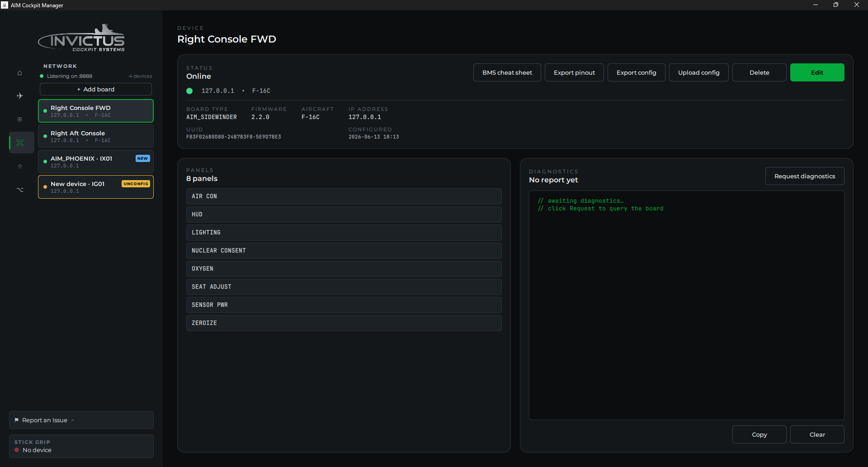Click the Invictus Cockpit Systems logo
The height and width of the screenshot is (467, 868).
tap(81, 38)
